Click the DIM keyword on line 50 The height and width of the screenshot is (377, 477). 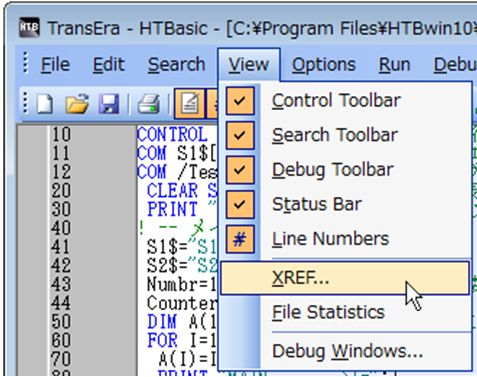coord(162,321)
